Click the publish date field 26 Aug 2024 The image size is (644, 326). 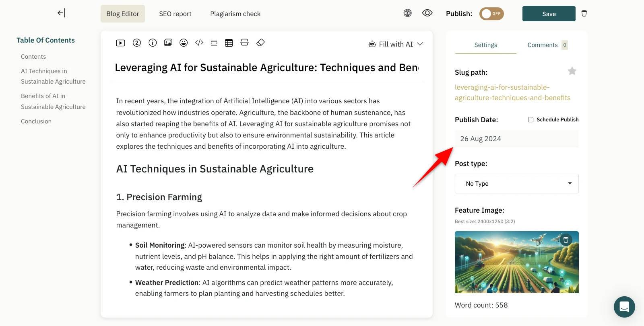click(517, 139)
